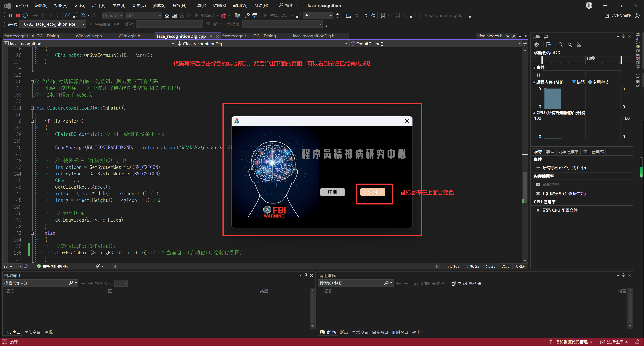Expand the 98 % zoom level dropdown
This screenshot has height=346, width=644.
pyautogui.click(x=20, y=266)
